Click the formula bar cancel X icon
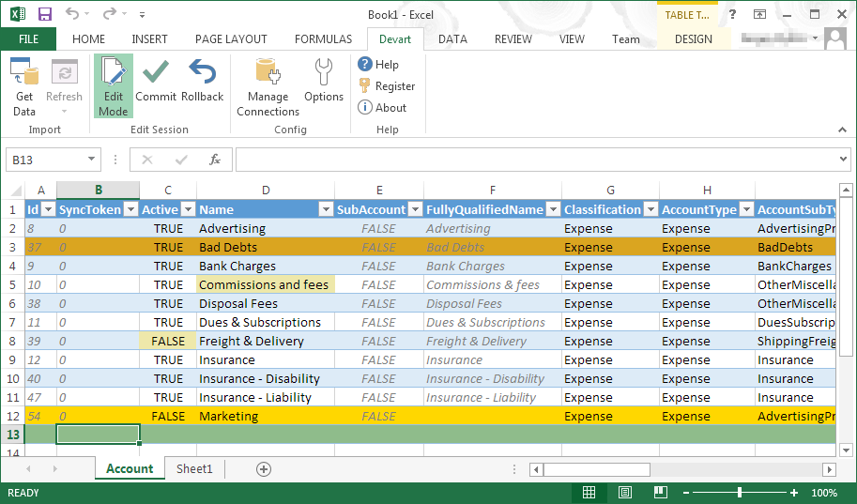The width and height of the screenshot is (857, 504). (x=147, y=160)
